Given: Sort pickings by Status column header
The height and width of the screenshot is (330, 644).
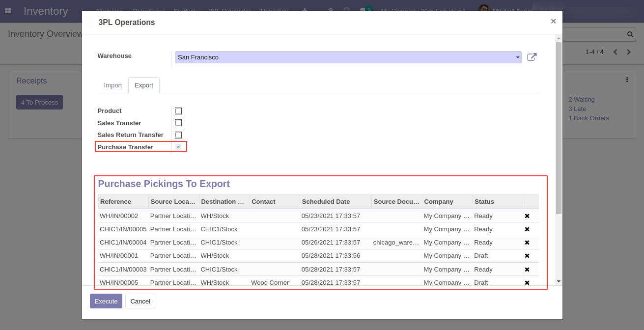Looking at the screenshot, I should click(x=484, y=201).
